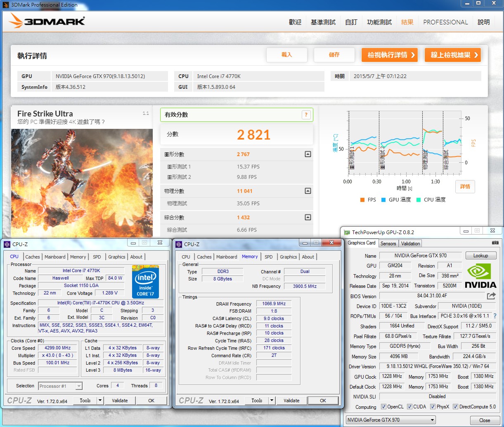
Task: Open Tools dropdown arrow in CPU window
Action: point(100,401)
